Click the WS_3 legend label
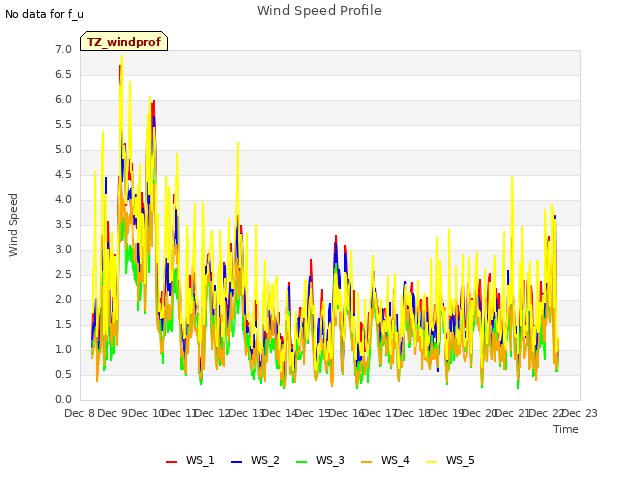The height and width of the screenshot is (480, 640). point(330,460)
